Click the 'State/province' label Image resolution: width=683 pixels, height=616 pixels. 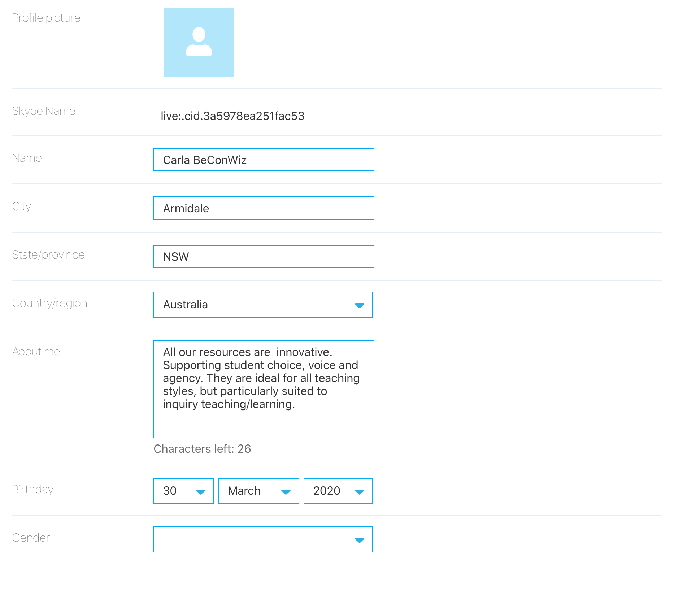[x=48, y=255]
